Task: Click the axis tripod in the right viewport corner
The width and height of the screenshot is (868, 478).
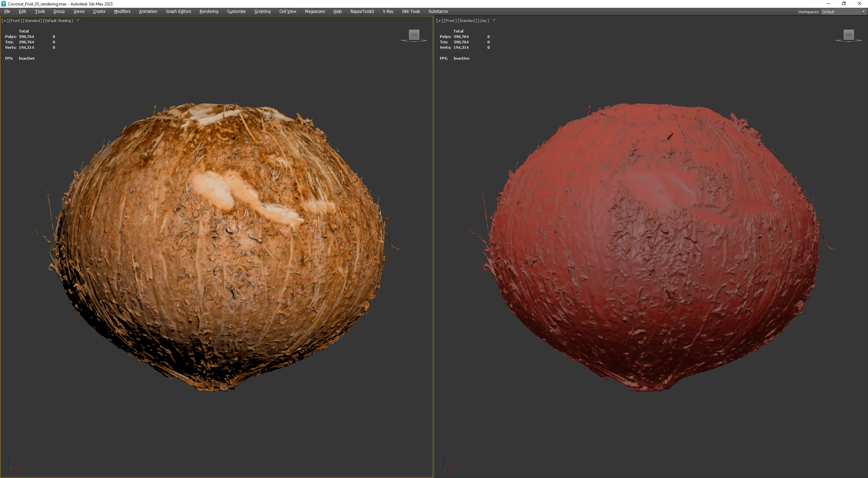Action: tap(447, 464)
